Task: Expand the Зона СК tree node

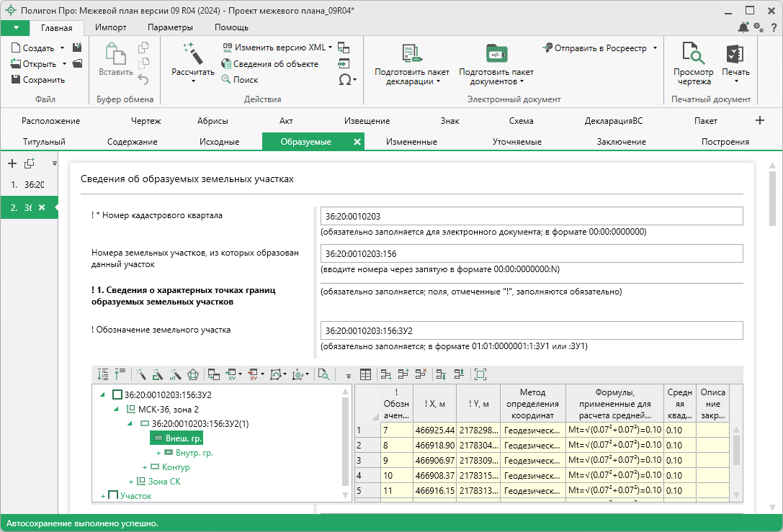Action: coord(131,481)
